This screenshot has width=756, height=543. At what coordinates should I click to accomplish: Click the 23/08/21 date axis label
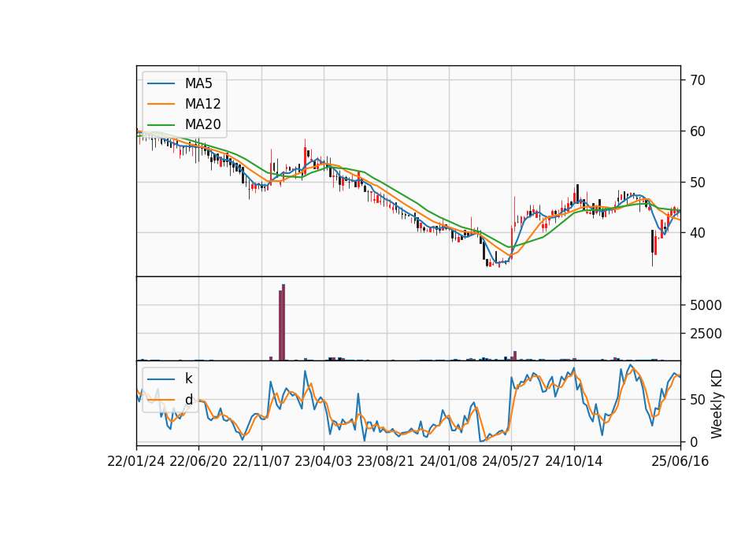point(386,462)
